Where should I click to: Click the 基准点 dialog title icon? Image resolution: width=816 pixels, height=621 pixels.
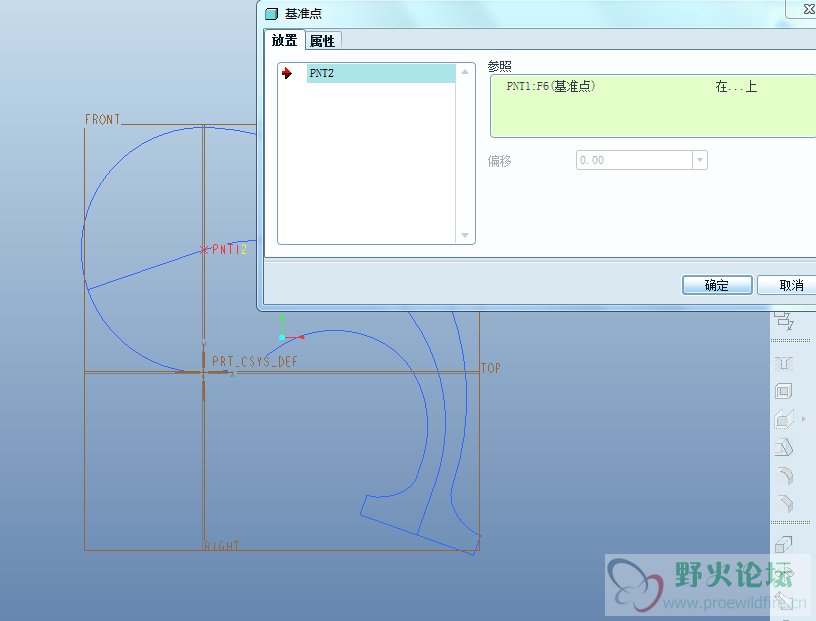coord(272,14)
